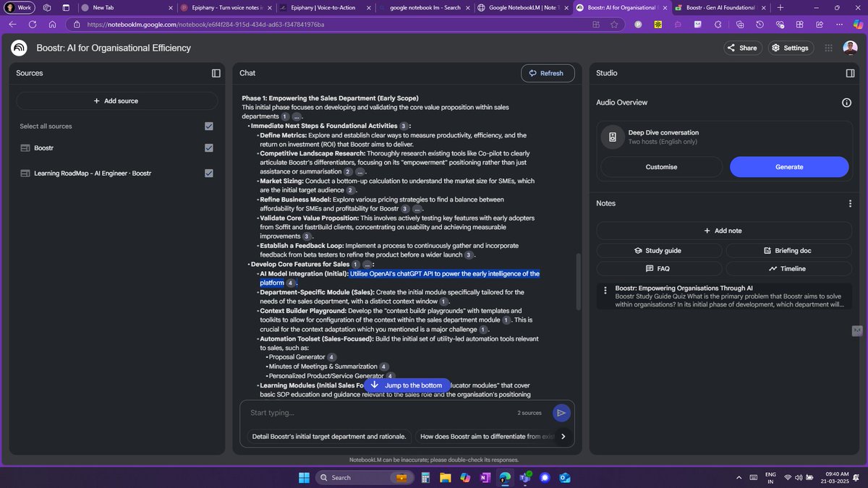Viewport: 868px width, 488px height.
Task: Click the Refresh chat button
Action: [x=548, y=73]
